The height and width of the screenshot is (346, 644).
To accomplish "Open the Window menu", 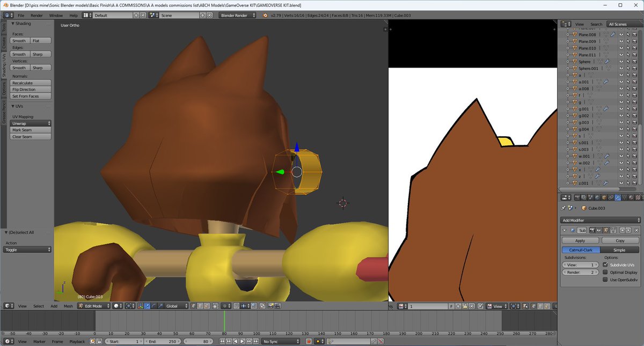I will 56,15.
